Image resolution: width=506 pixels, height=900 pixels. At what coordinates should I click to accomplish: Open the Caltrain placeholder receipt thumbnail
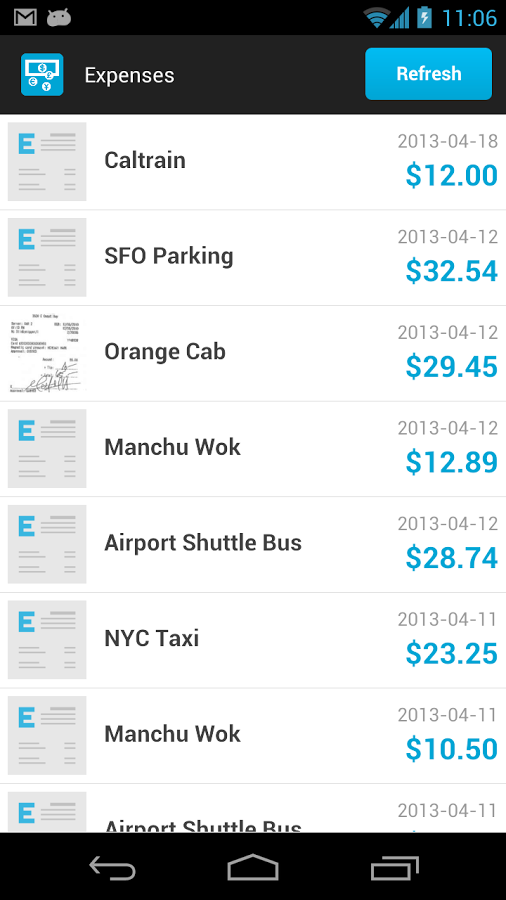pos(47,161)
